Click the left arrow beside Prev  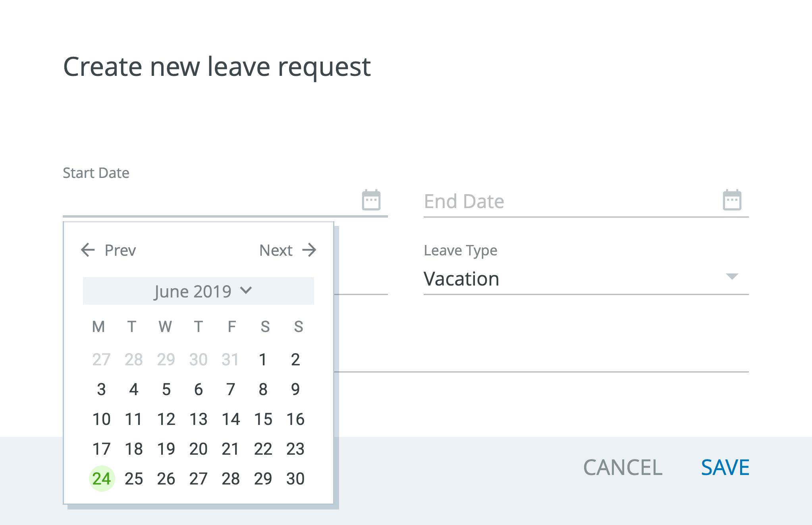(x=88, y=250)
